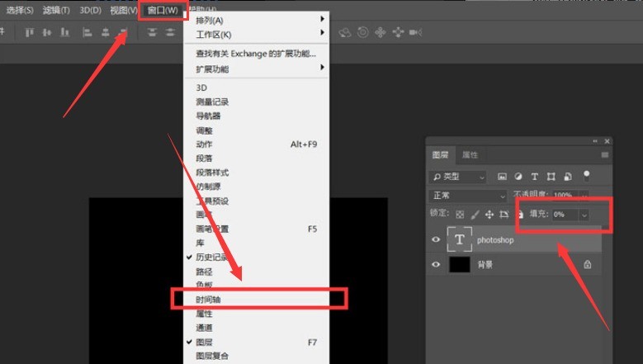Toggle lock transparent pixels

pos(460,215)
